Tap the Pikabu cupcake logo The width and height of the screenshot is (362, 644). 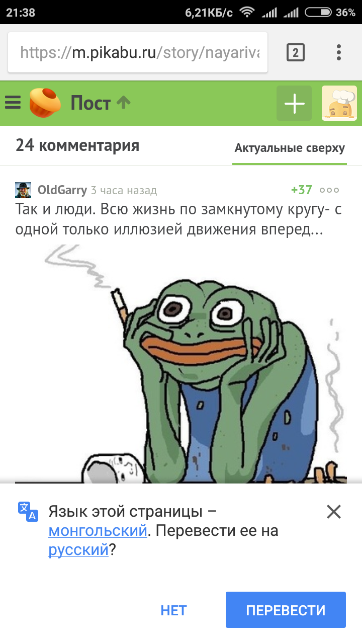[x=45, y=103]
